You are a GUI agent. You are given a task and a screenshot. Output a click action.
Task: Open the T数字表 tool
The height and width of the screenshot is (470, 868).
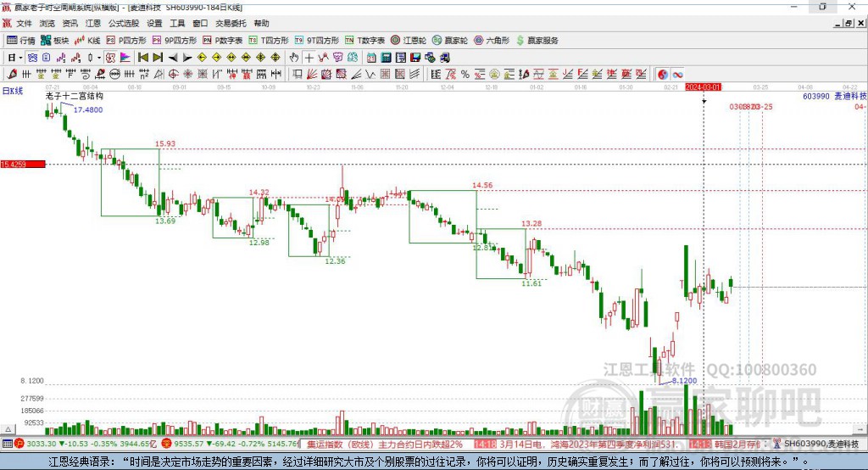364,41
